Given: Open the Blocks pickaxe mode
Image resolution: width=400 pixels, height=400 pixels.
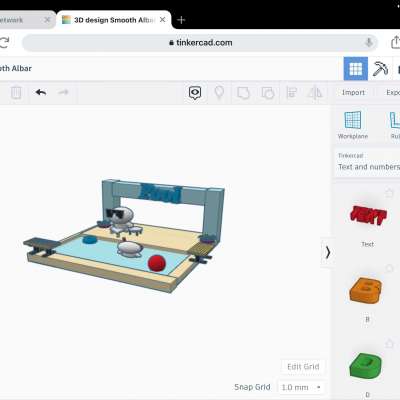Looking at the screenshot, I should tap(380, 69).
